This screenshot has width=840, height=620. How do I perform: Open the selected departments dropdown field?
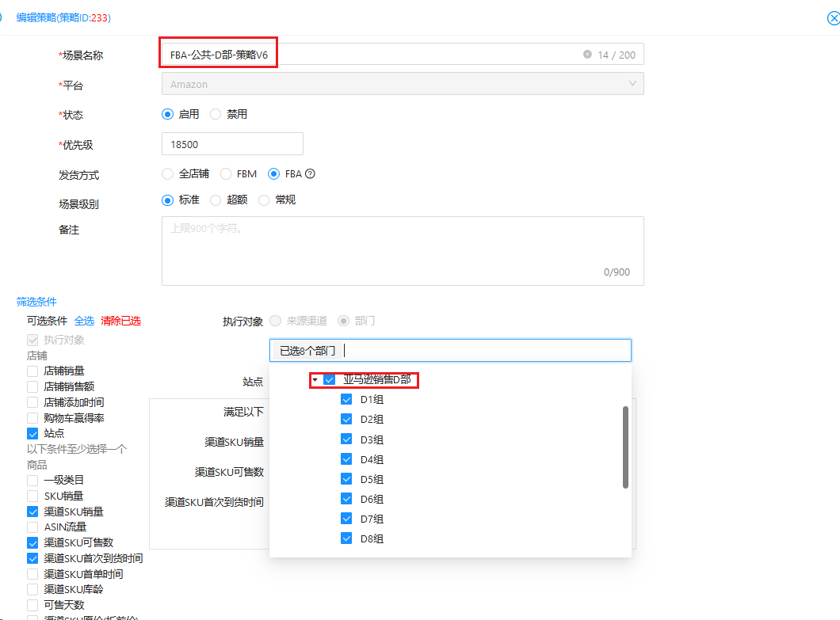[451, 350]
